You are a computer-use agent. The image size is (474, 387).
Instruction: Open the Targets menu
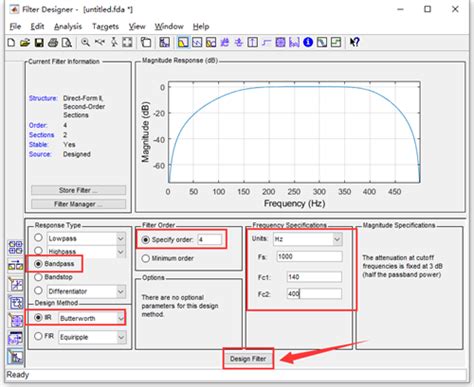(105, 26)
